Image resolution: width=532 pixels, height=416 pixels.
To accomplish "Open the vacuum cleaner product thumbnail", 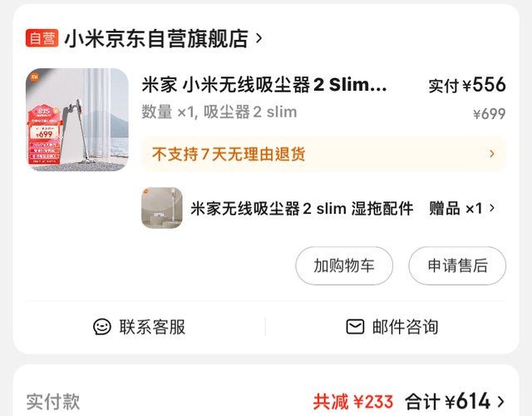I will pos(77,120).
